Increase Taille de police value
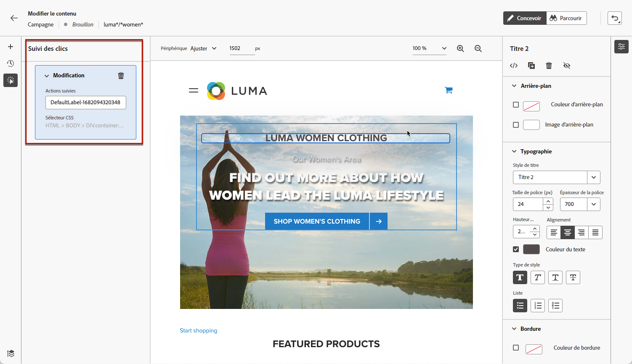Viewport: 632px width, 364px height. [548, 201]
